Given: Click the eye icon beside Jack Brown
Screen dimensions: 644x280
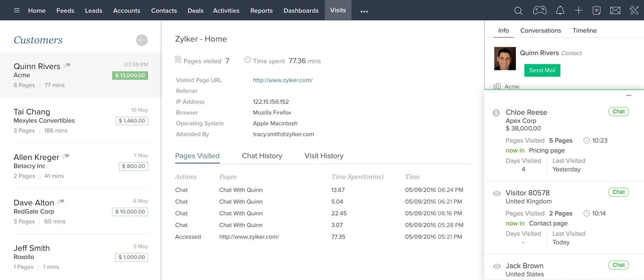Looking at the screenshot, I should pos(497,266).
